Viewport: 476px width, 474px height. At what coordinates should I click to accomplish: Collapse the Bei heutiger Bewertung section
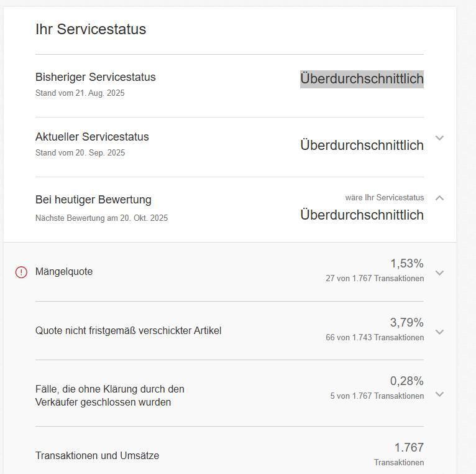point(439,198)
